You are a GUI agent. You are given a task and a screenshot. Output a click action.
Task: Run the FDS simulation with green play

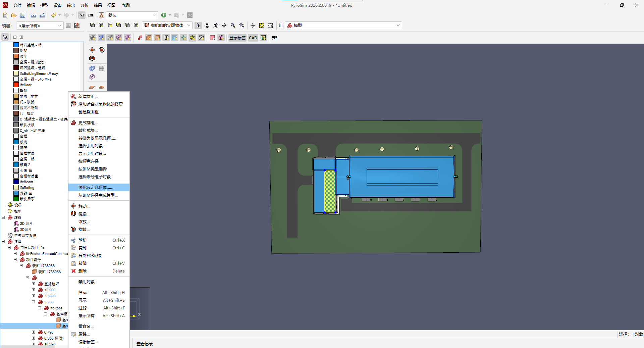pos(164,15)
